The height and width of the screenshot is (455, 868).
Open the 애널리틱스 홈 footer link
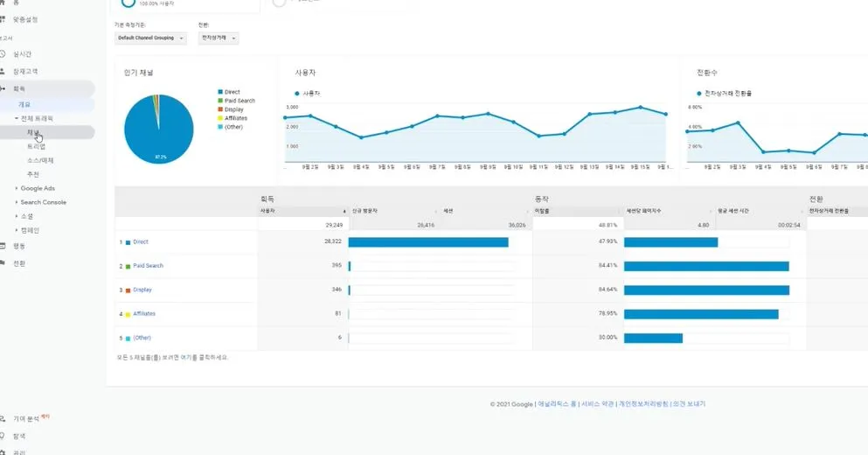point(557,404)
